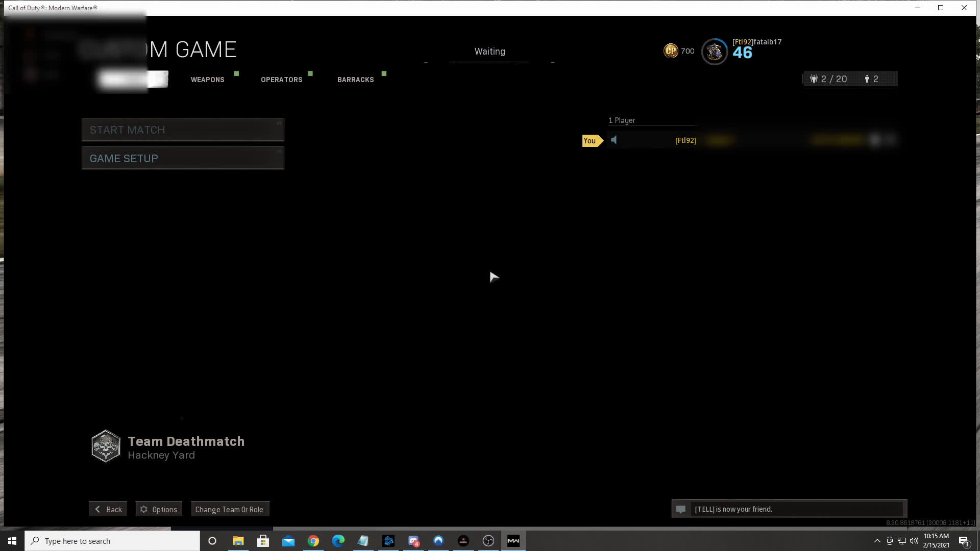Image resolution: width=980 pixels, height=551 pixels.
Task: Click the TELL friend notification chat field
Action: click(x=796, y=509)
